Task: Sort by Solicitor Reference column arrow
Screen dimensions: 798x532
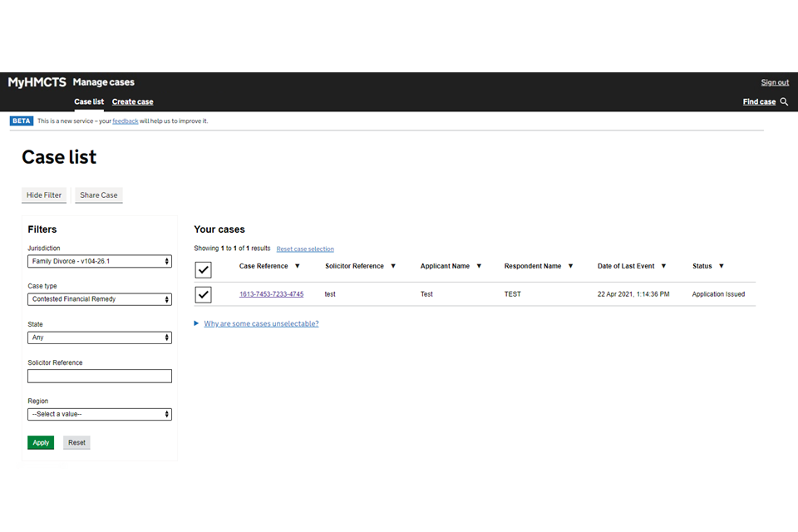Action: coord(393,266)
